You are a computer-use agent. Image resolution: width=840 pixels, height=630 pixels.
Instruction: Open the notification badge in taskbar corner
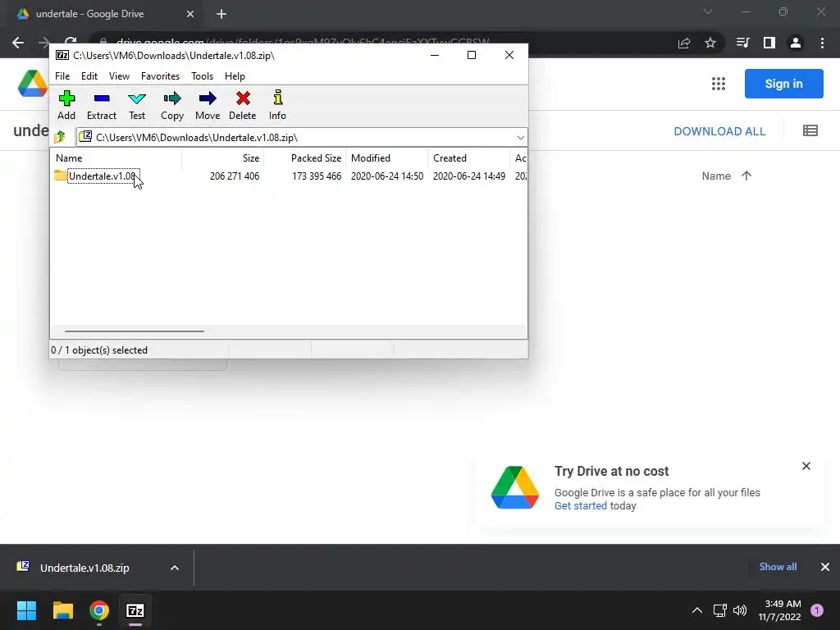(x=817, y=610)
